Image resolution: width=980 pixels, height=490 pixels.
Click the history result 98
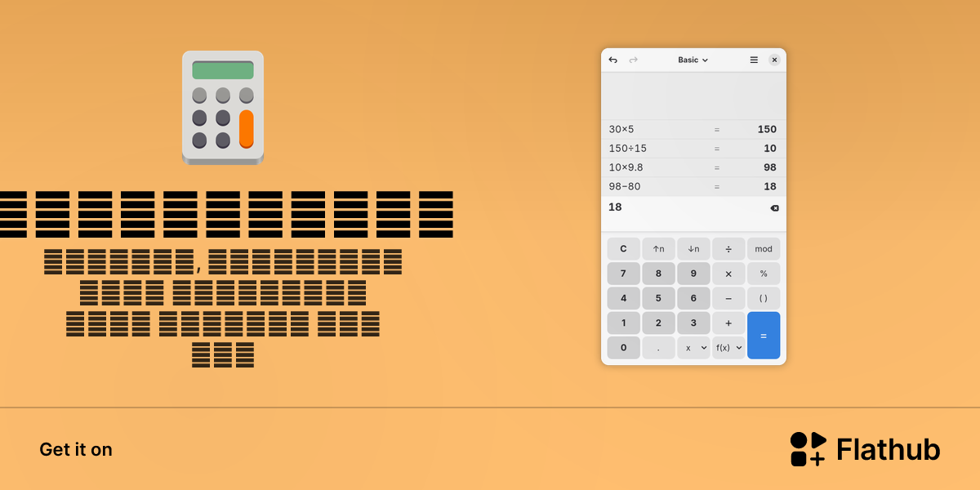[x=770, y=167]
